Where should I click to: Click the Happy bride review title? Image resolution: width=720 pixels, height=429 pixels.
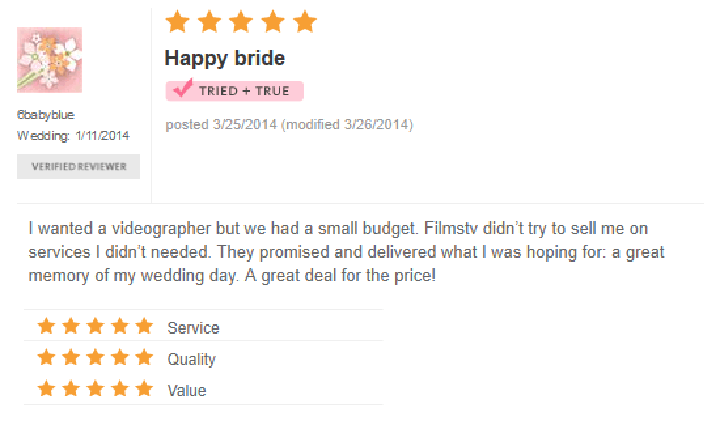pos(225,58)
